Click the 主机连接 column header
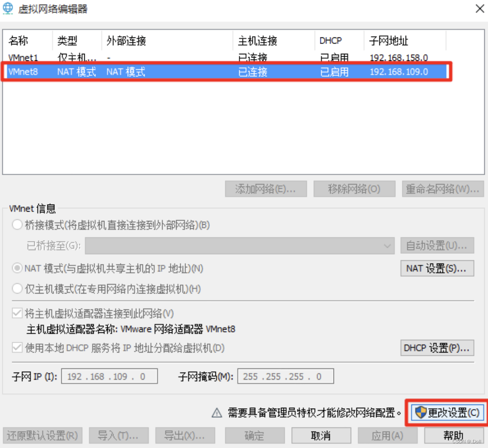This screenshot has height=448, width=488. [x=274, y=40]
